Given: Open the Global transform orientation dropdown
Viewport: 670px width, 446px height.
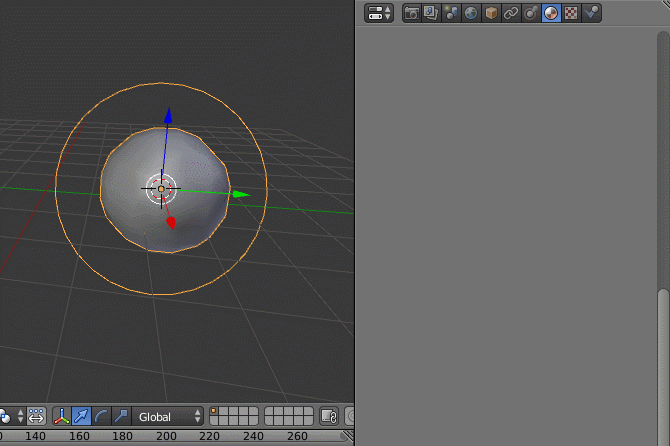Looking at the screenshot, I should [x=167, y=416].
